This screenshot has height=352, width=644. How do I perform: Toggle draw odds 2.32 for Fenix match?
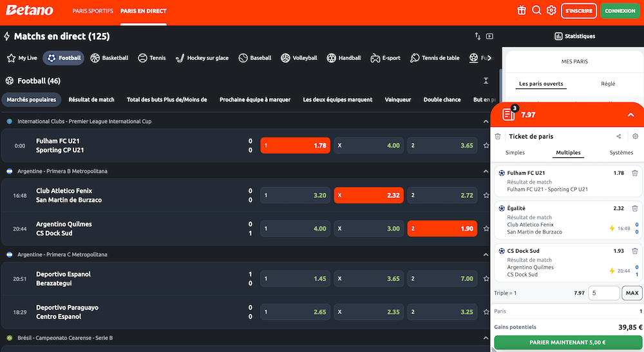[369, 195]
